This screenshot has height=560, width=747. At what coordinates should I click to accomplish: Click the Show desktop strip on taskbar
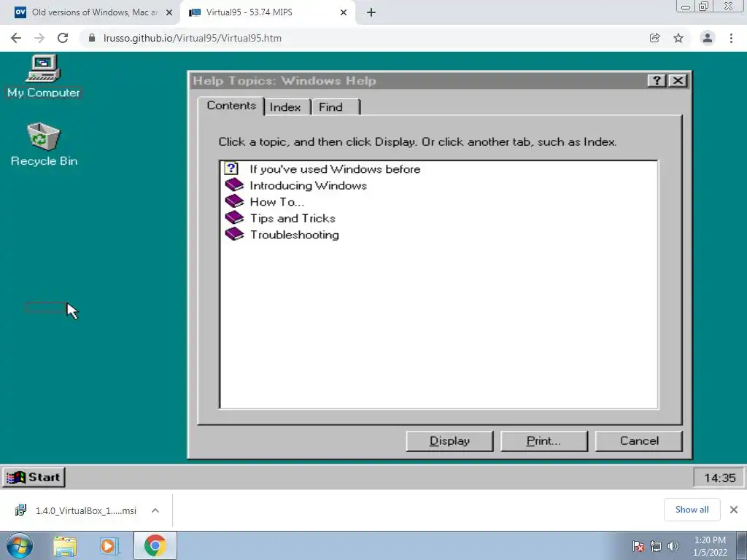coord(742,545)
